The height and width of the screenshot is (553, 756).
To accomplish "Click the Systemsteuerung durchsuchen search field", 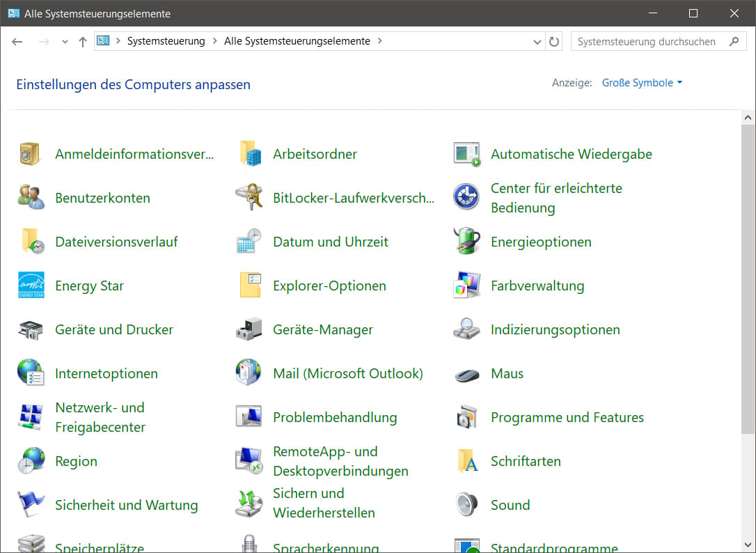I will coord(647,42).
